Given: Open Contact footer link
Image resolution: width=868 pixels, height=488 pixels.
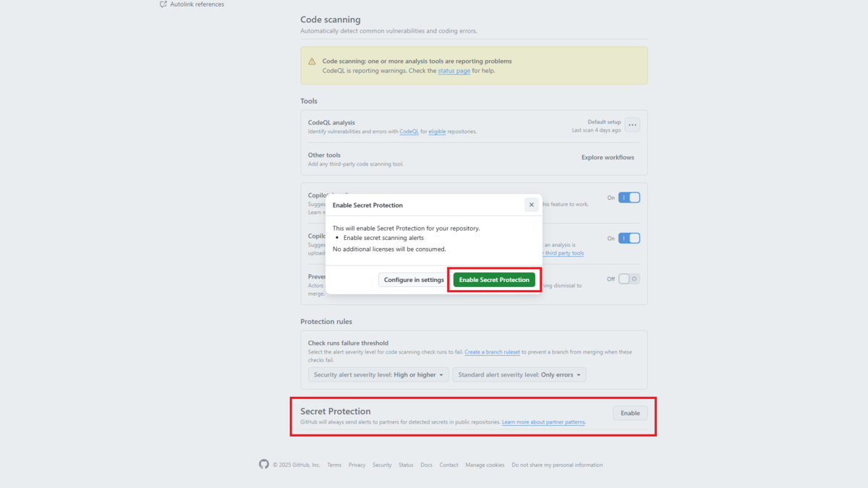Looking at the screenshot, I should tap(448, 465).
